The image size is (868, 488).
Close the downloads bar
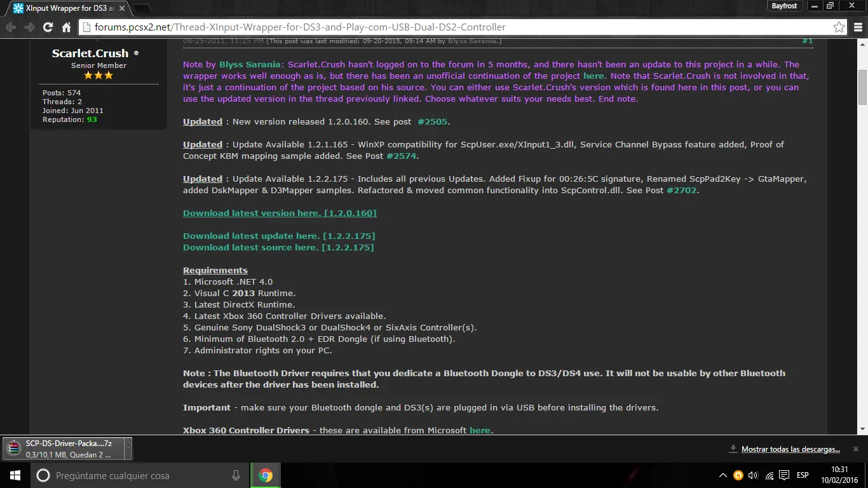(x=856, y=449)
